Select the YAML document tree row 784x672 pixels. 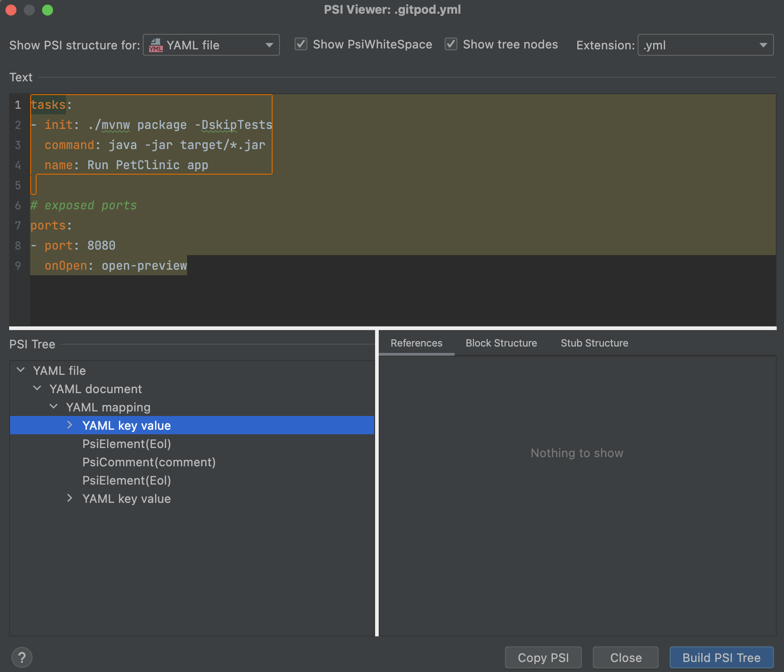192,389
